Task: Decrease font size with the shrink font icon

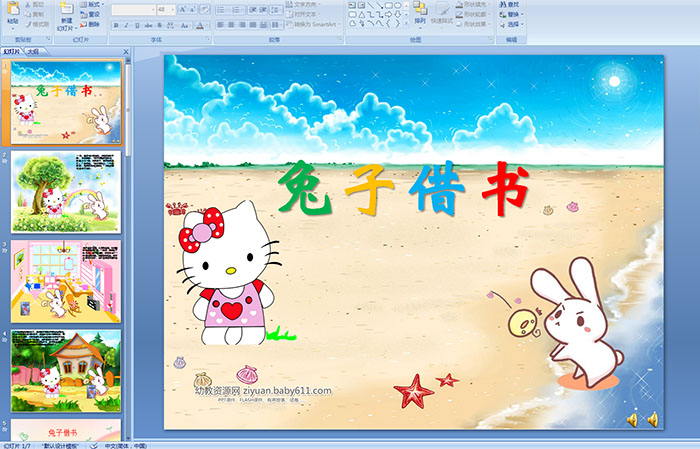Action: coord(192,9)
